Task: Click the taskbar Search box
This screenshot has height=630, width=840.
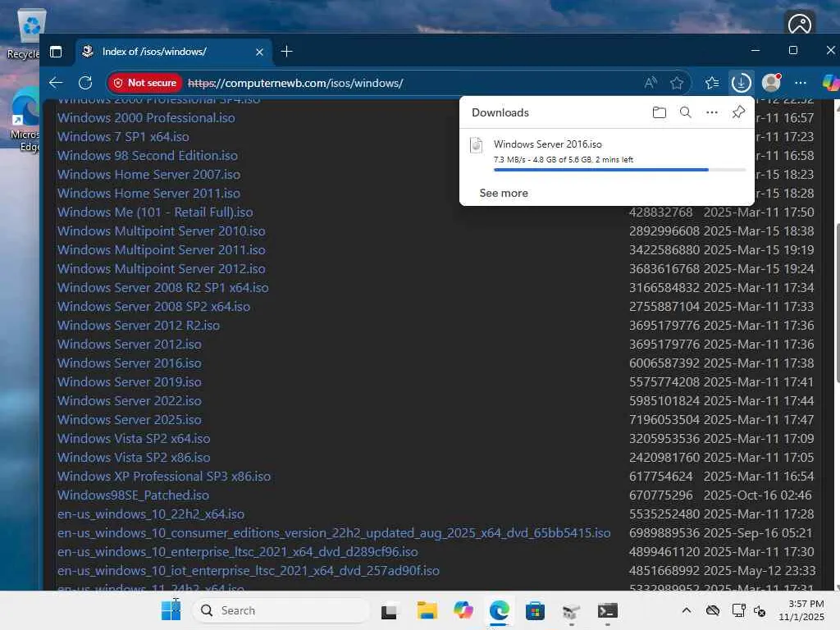Action: pyautogui.click(x=281, y=610)
